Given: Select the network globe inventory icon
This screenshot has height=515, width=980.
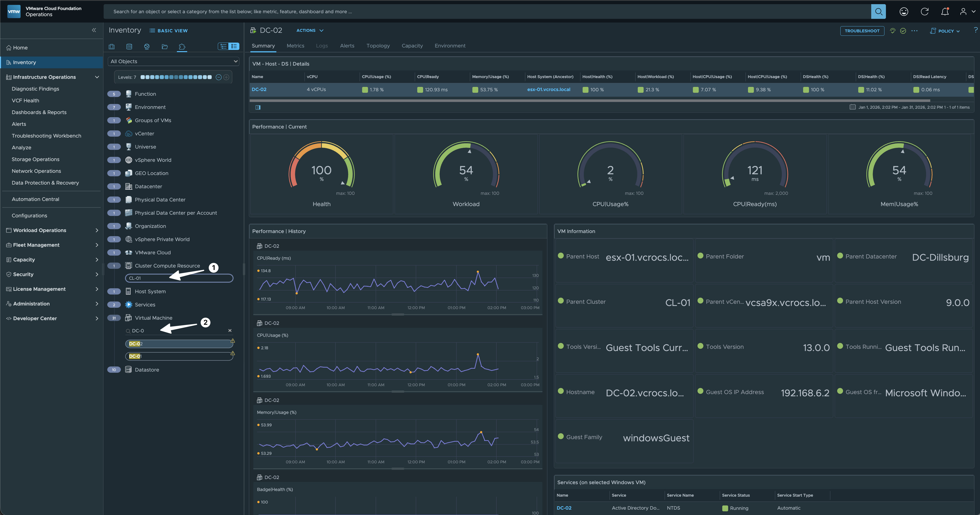Looking at the screenshot, I should (x=147, y=47).
